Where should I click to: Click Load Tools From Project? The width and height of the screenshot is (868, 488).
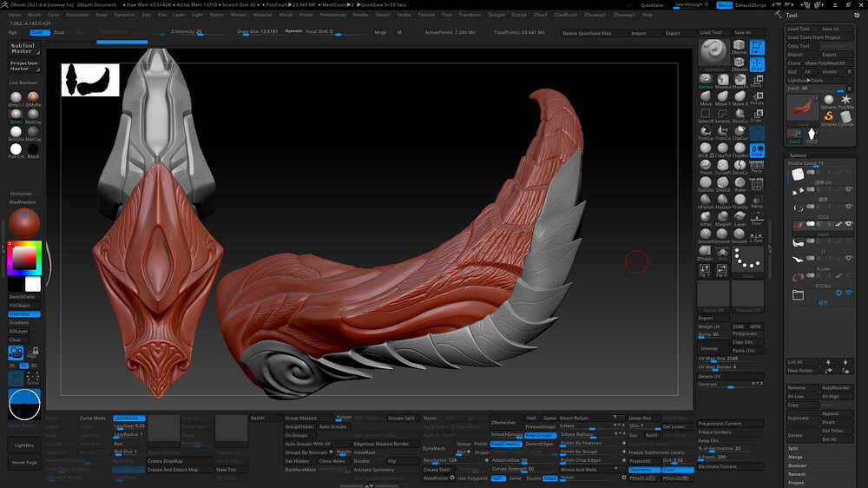[820, 37]
